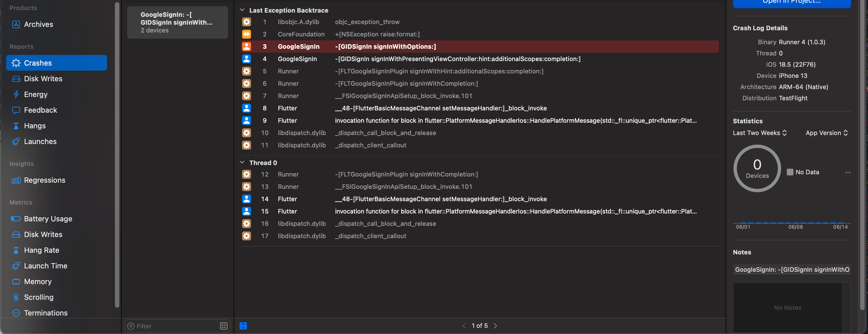This screenshot has width=868, height=334.
Task: Collapse the Last Exception Backtrace section
Action: tap(242, 10)
